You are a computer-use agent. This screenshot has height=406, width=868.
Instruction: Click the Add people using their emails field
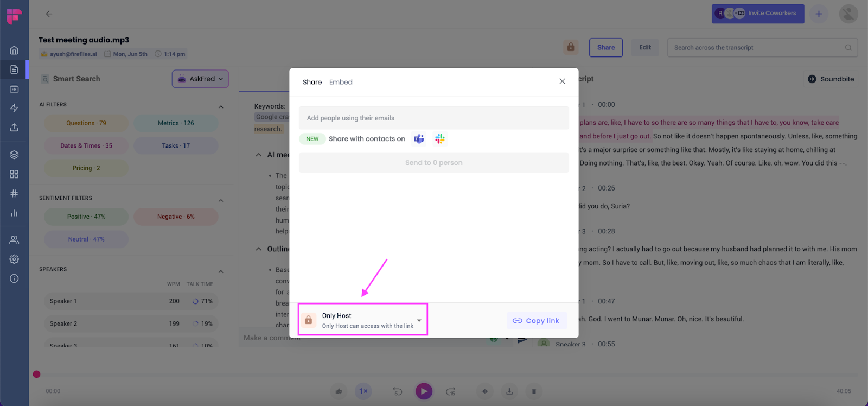pos(433,118)
